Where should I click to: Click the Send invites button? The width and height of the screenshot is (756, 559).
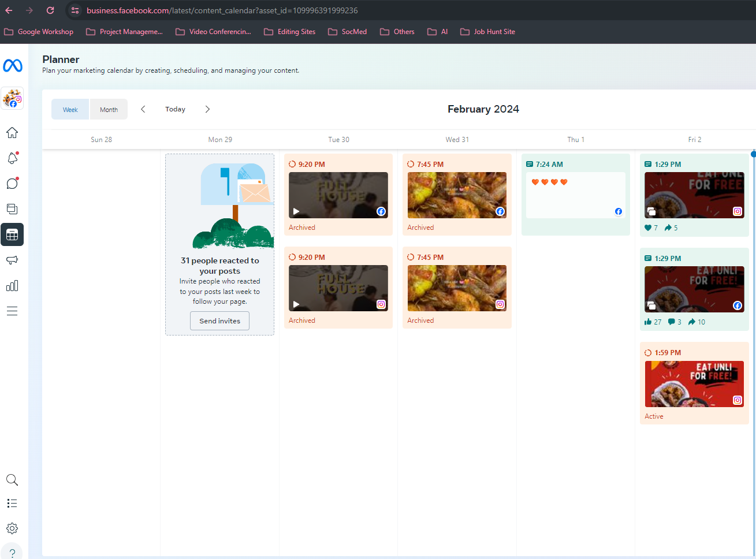click(x=219, y=321)
